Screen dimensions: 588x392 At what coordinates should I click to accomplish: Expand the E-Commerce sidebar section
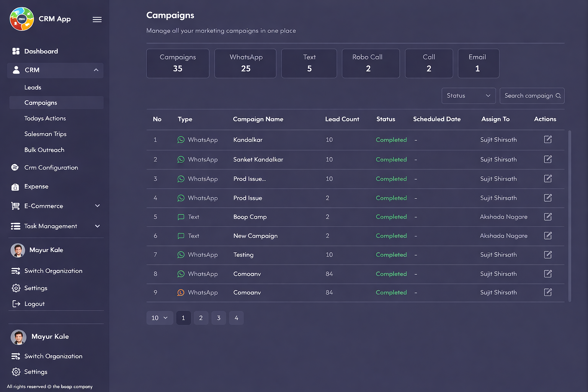point(97,206)
